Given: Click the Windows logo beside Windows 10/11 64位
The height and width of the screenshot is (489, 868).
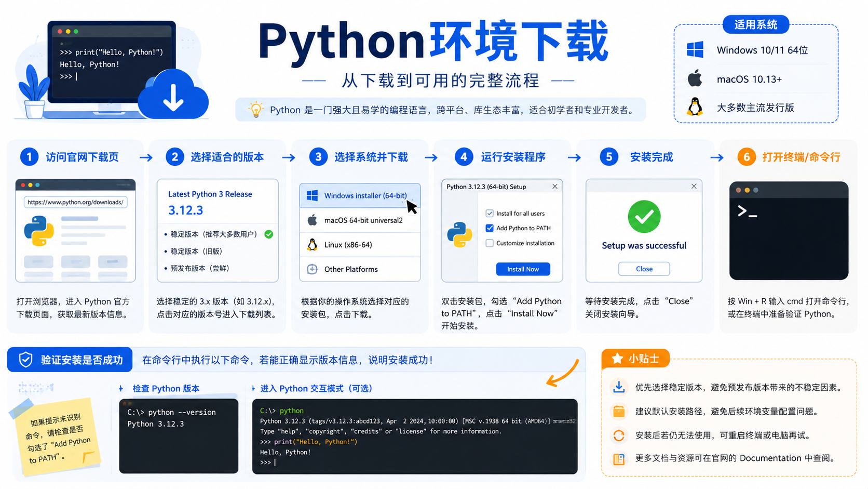Looking at the screenshot, I should [x=695, y=50].
